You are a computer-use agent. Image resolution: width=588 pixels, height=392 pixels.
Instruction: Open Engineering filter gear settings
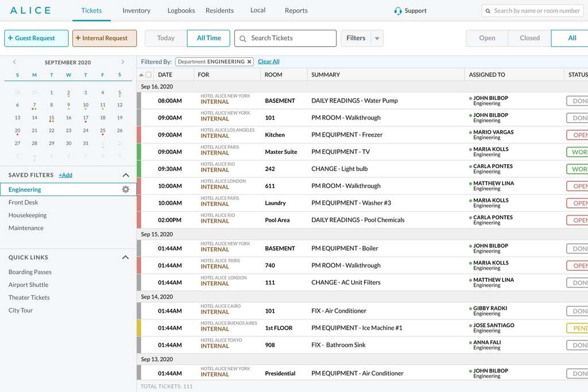click(126, 189)
